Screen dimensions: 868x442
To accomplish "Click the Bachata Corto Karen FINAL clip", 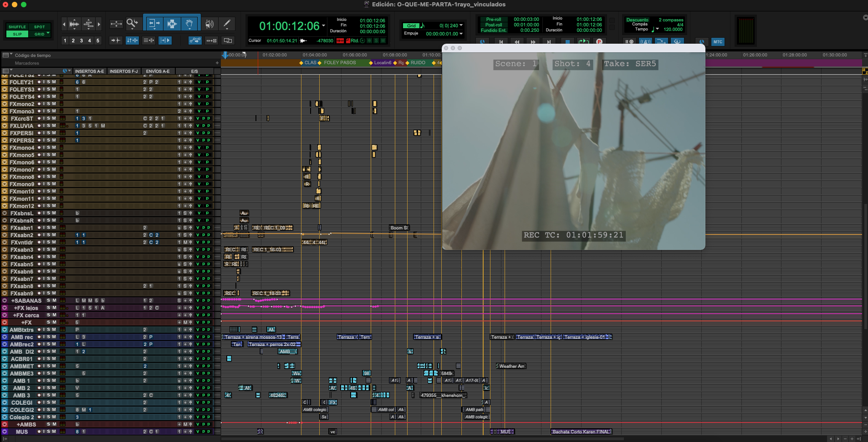I will [x=581, y=432].
